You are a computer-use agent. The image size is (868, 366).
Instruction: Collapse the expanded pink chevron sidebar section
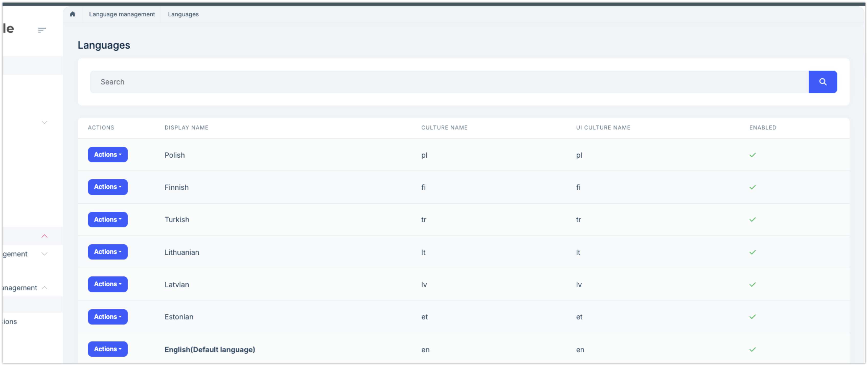click(44, 236)
